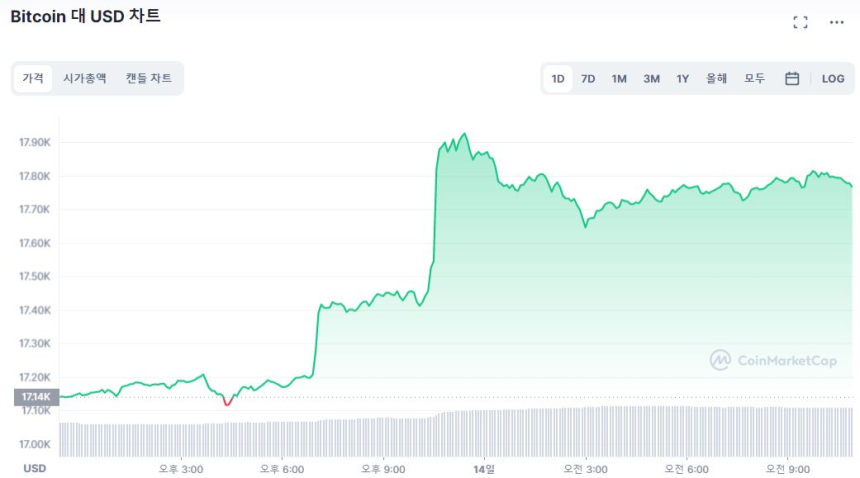Screen dimensions: 860x478
Task: Choose the 3M time range
Action: coord(651,79)
